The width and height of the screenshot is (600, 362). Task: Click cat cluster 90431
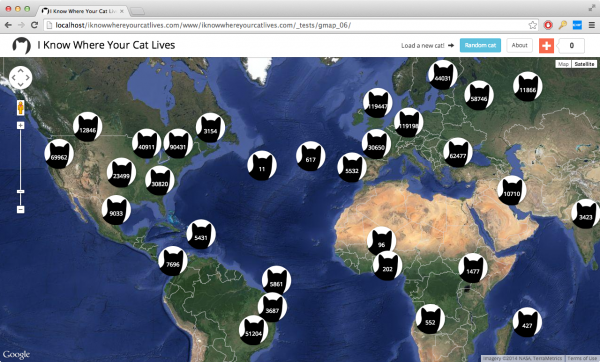178,143
